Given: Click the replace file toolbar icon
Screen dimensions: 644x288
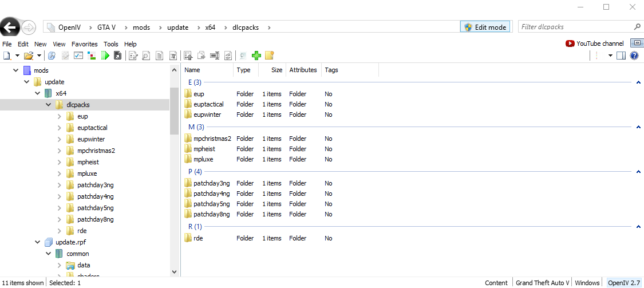Looking at the screenshot, I should point(228,56).
